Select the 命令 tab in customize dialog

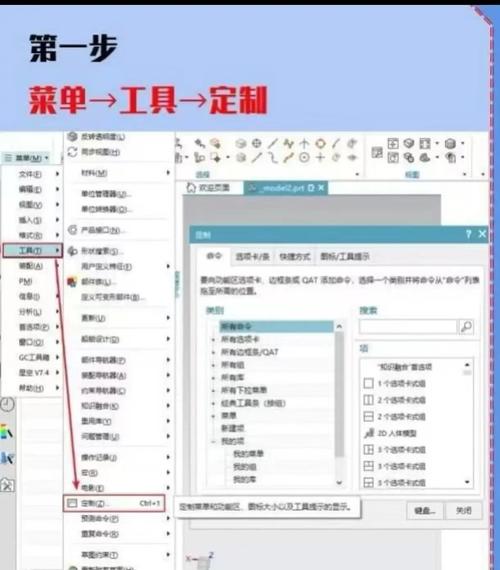pyautogui.click(x=214, y=256)
